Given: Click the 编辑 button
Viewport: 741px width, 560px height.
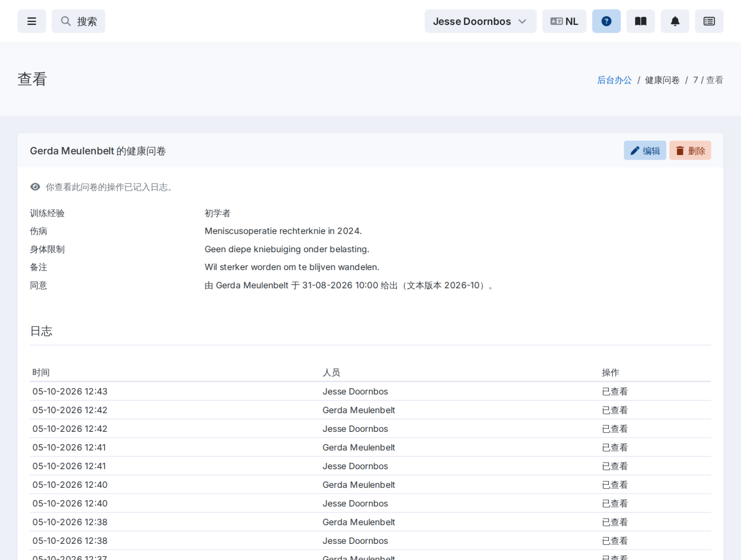Looking at the screenshot, I should click(645, 150).
